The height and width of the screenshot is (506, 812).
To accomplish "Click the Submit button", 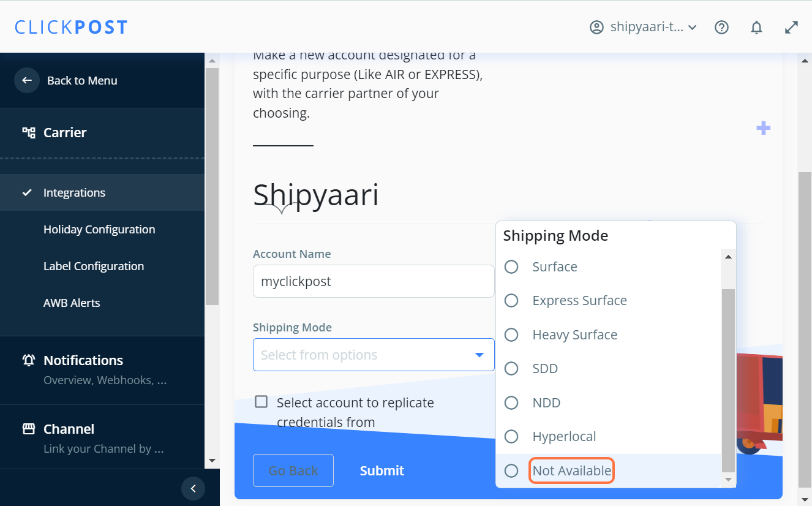I will pos(382,470).
